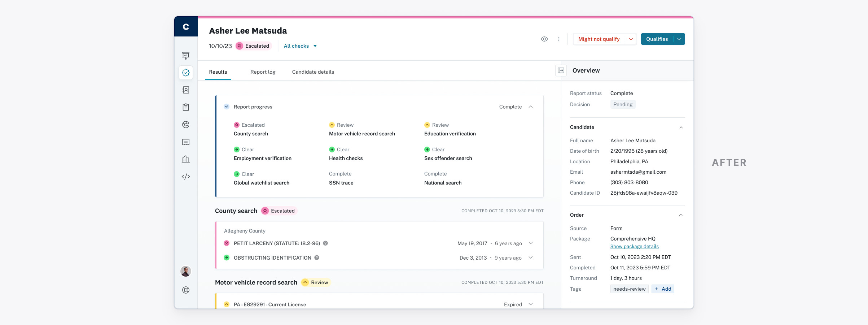868x325 pixels.
Task: Collapse the Candidate details section
Action: point(681,127)
